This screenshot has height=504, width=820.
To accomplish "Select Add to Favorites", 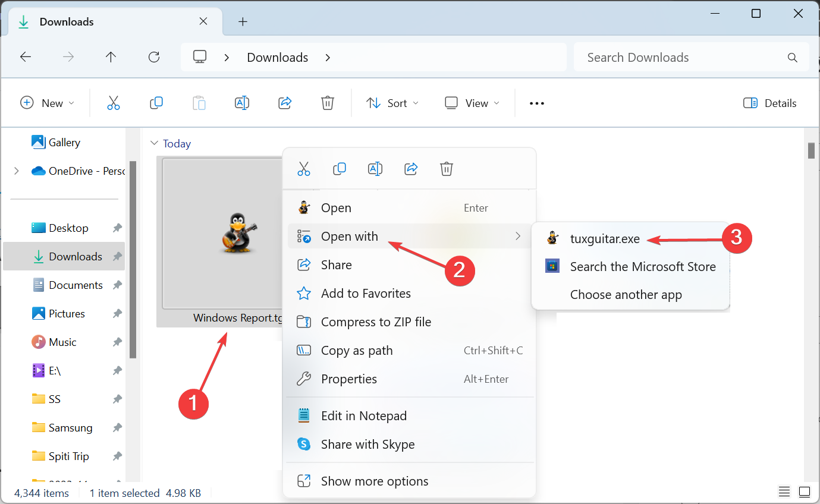I will click(410, 293).
